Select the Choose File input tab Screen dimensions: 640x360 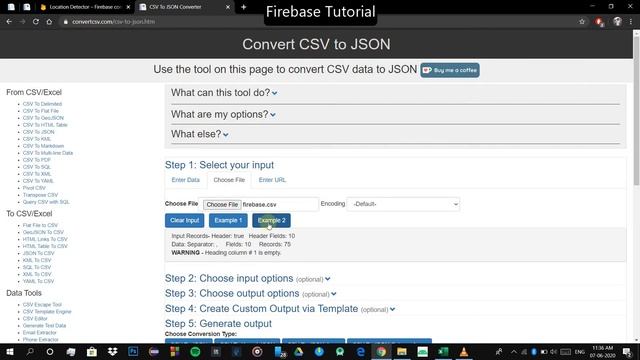[229, 180]
